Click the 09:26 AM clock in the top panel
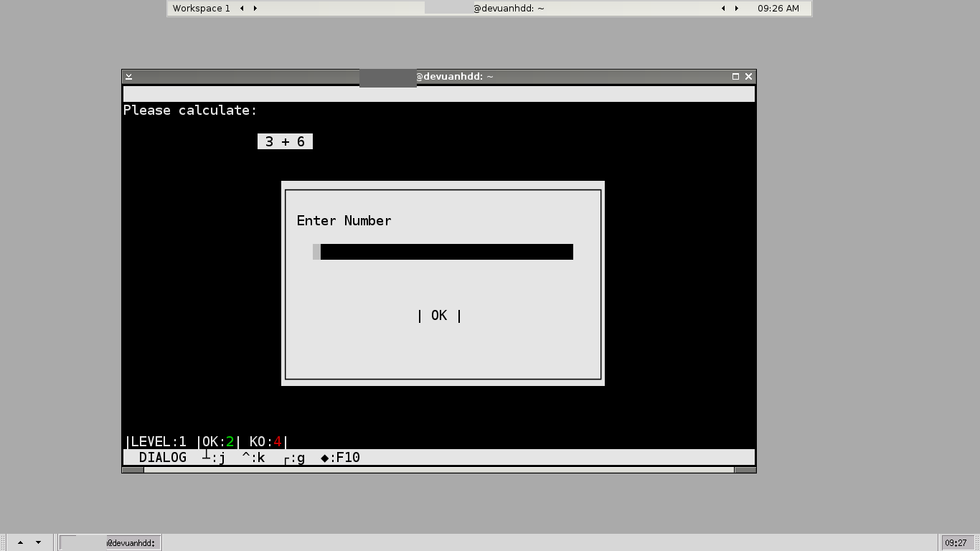This screenshot has width=980, height=551. pos(778,9)
